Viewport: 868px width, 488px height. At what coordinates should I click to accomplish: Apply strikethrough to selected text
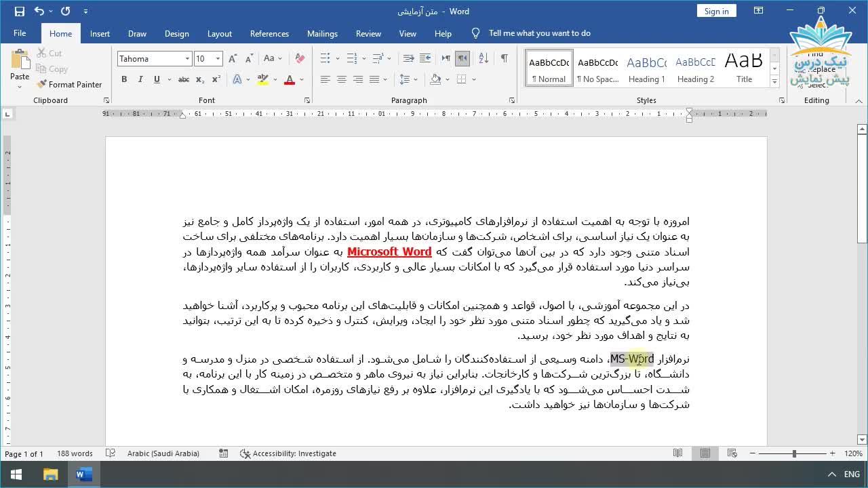click(x=183, y=80)
